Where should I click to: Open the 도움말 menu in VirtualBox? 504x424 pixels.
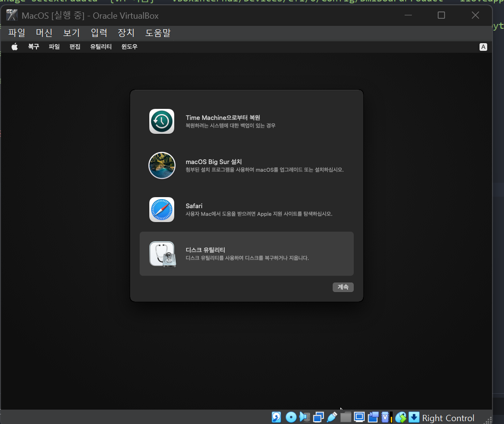(158, 33)
